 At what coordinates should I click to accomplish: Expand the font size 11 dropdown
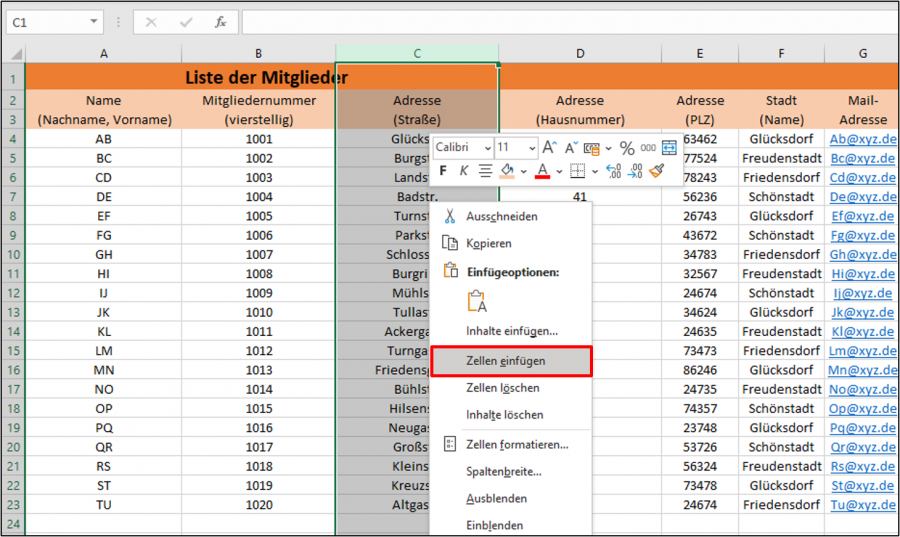click(x=530, y=148)
